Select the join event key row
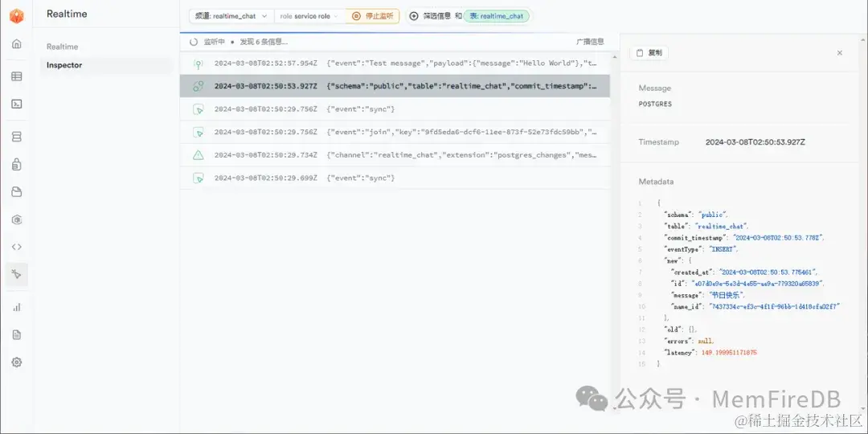The height and width of the screenshot is (434, 868). (395, 133)
